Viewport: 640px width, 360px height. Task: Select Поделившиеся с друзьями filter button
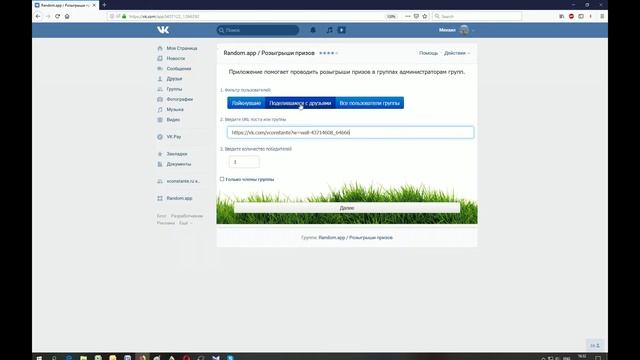pyautogui.click(x=300, y=103)
